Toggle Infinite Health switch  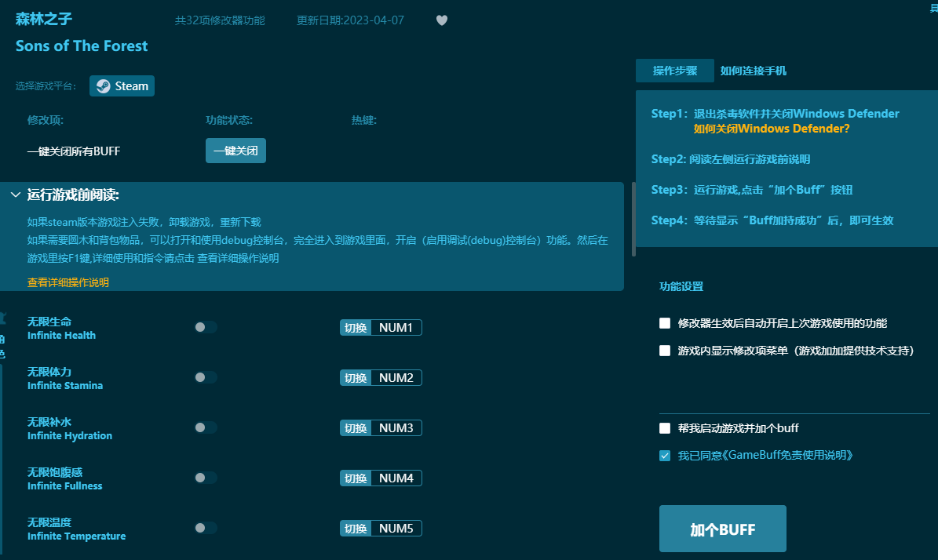(x=206, y=327)
